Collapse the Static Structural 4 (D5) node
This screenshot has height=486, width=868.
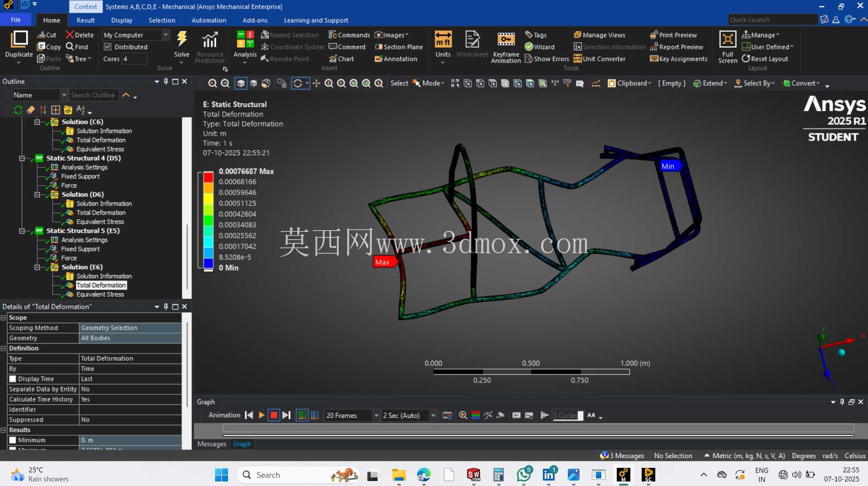(21, 158)
